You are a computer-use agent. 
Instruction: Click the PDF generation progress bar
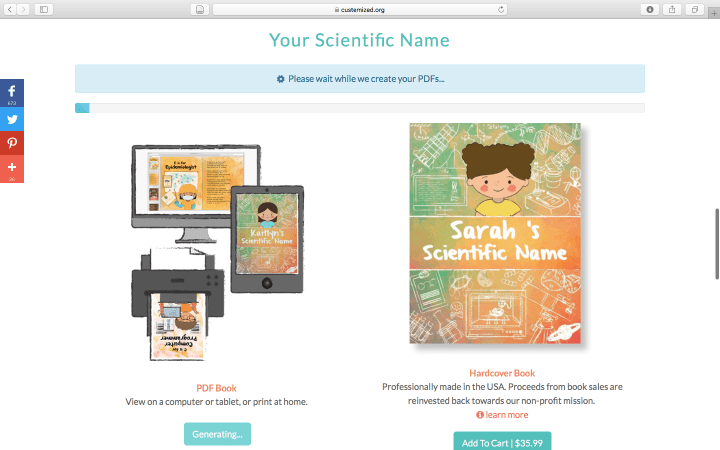coord(360,108)
